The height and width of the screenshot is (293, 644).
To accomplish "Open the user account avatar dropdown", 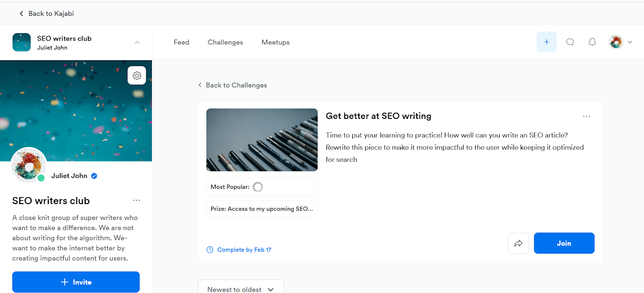I will (x=621, y=42).
